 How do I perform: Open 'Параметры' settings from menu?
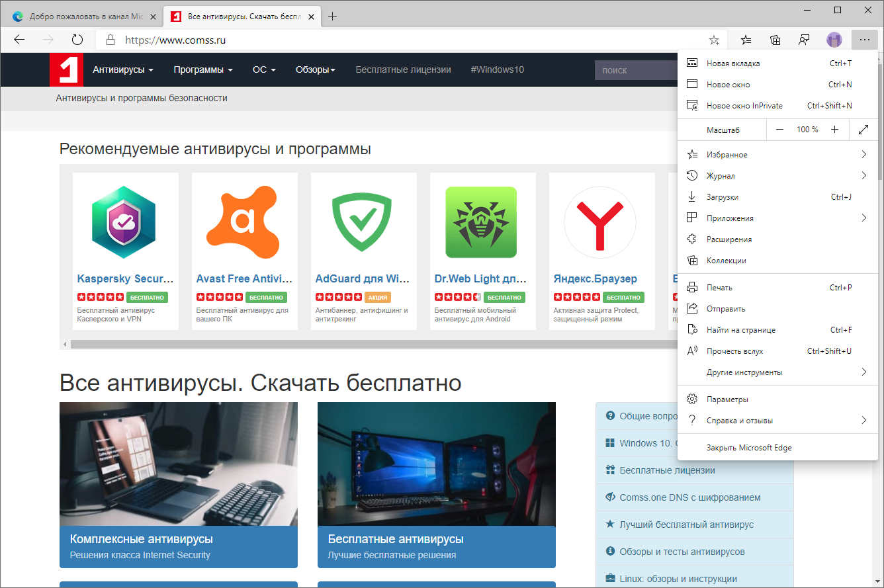click(x=777, y=399)
